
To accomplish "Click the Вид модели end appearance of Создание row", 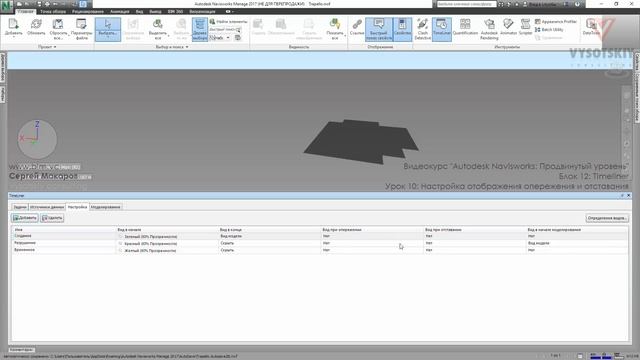I will [x=270, y=236].
